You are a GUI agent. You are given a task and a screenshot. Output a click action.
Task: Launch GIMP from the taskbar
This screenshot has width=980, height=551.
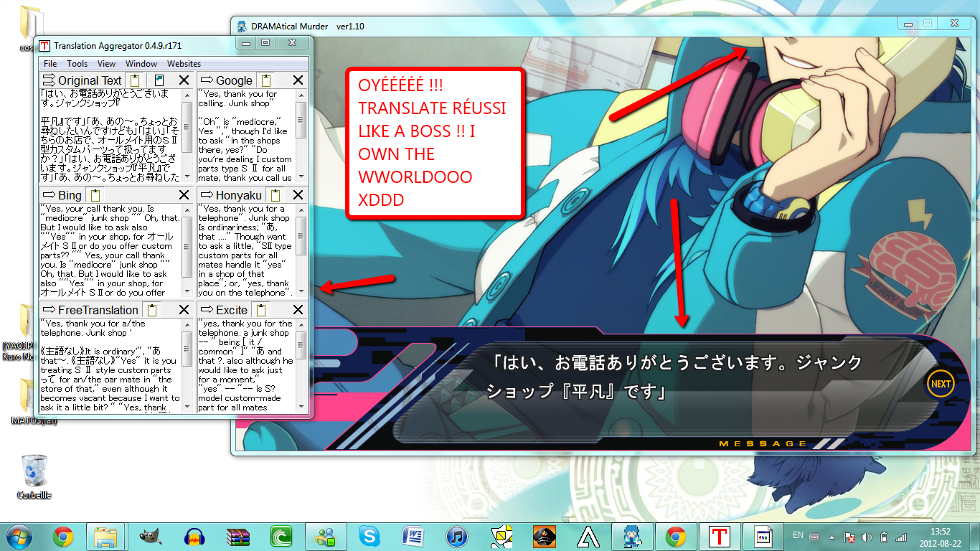150,537
